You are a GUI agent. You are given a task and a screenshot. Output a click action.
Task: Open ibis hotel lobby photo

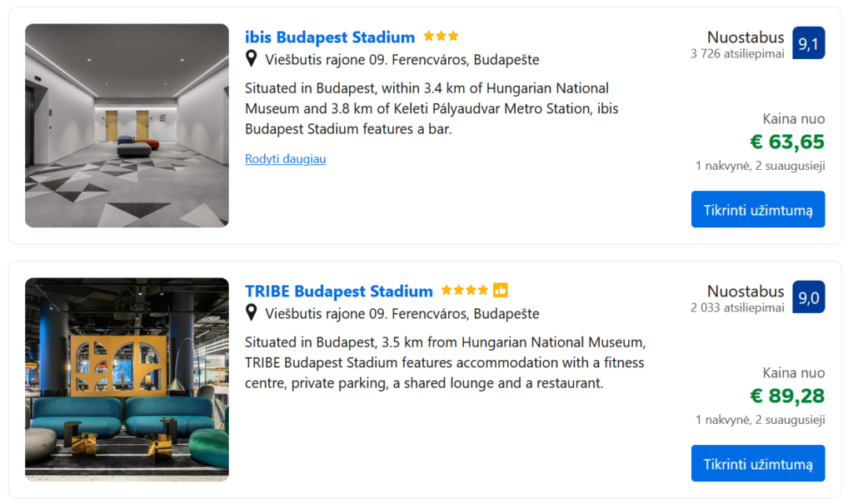click(127, 125)
